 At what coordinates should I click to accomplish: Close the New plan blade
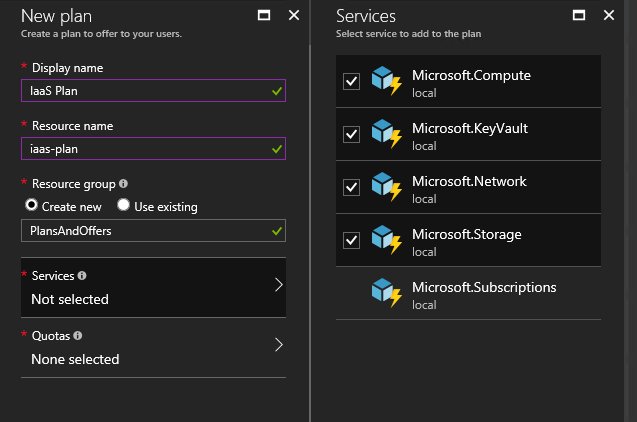coord(294,15)
